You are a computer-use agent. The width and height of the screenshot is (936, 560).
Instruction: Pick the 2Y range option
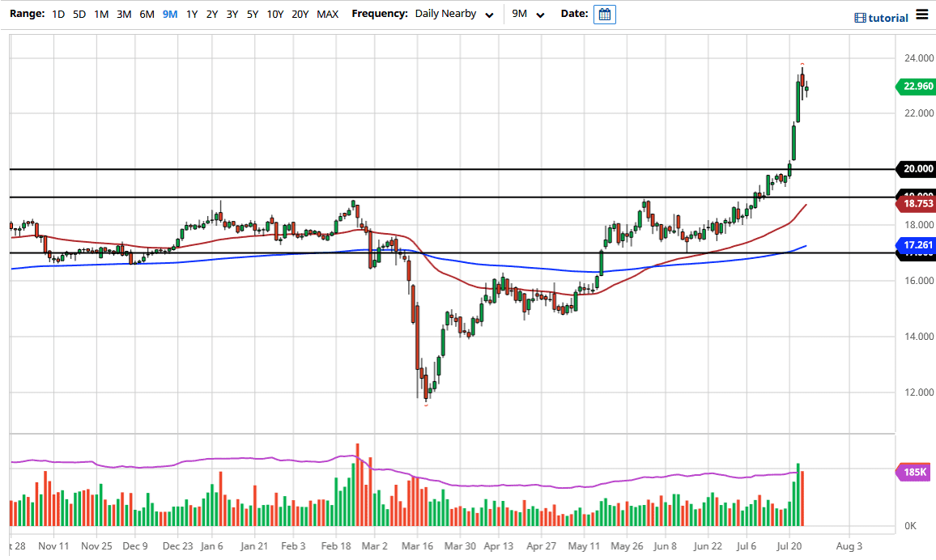pos(212,14)
